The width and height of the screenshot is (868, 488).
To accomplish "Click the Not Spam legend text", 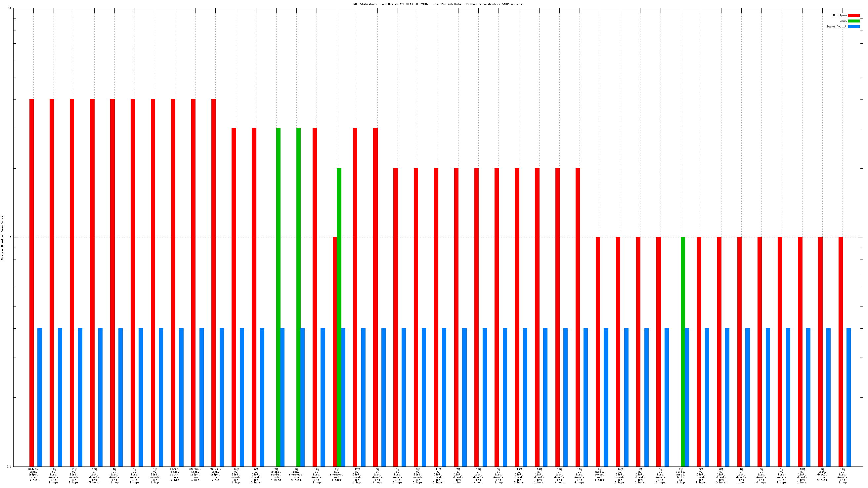I will [839, 15].
